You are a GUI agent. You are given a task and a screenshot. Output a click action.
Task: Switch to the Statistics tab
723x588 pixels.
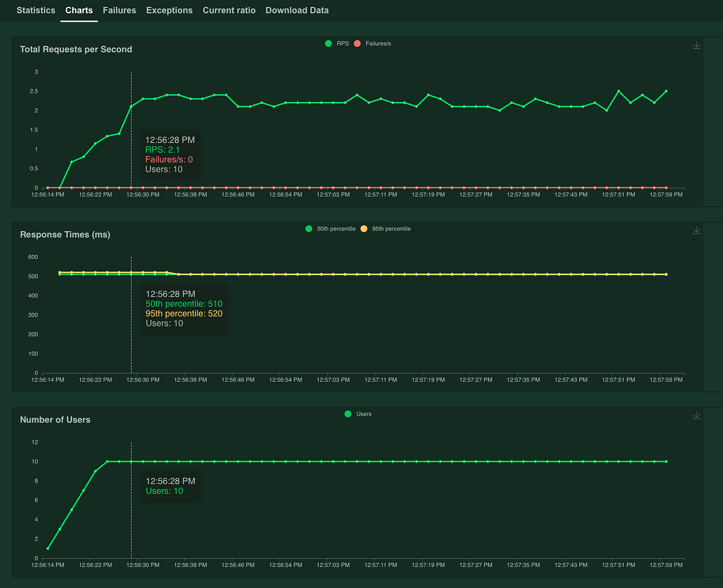(x=36, y=10)
